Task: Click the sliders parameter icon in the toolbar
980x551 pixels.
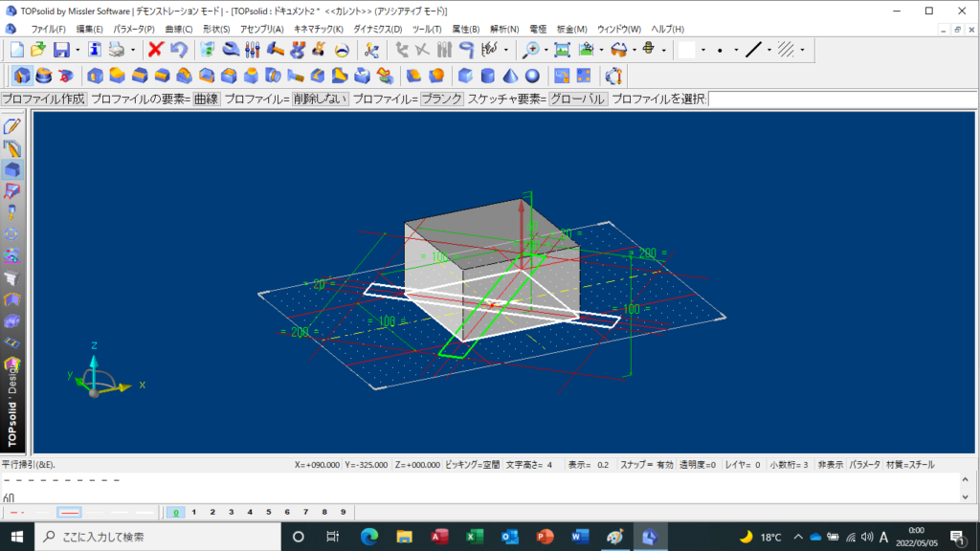Action: coord(253,50)
